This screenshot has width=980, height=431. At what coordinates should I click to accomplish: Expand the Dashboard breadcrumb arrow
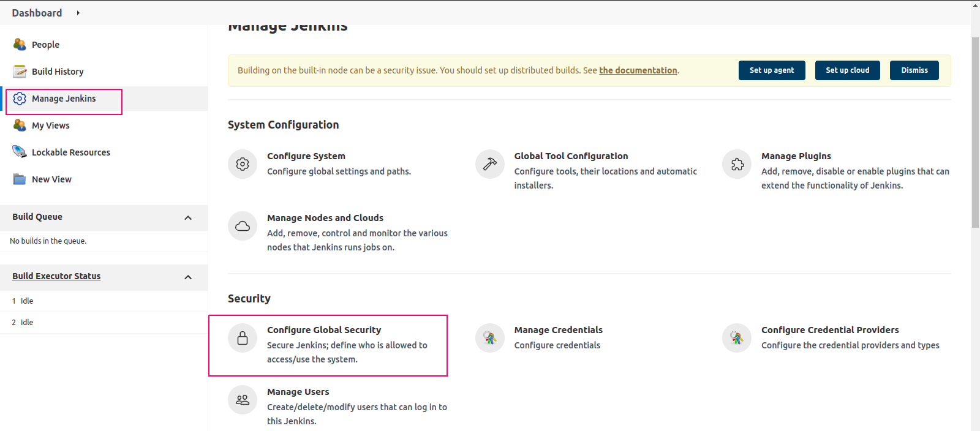[x=78, y=13]
